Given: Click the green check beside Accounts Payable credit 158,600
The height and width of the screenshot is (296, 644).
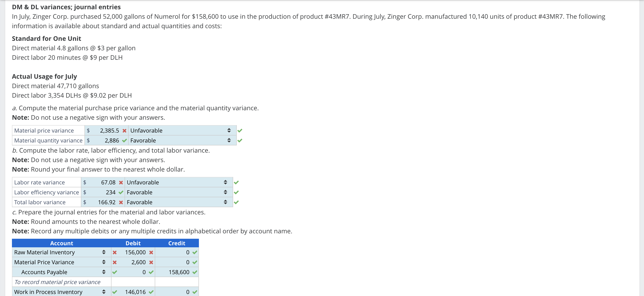Looking at the screenshot, I should click(x=195, y=272).
